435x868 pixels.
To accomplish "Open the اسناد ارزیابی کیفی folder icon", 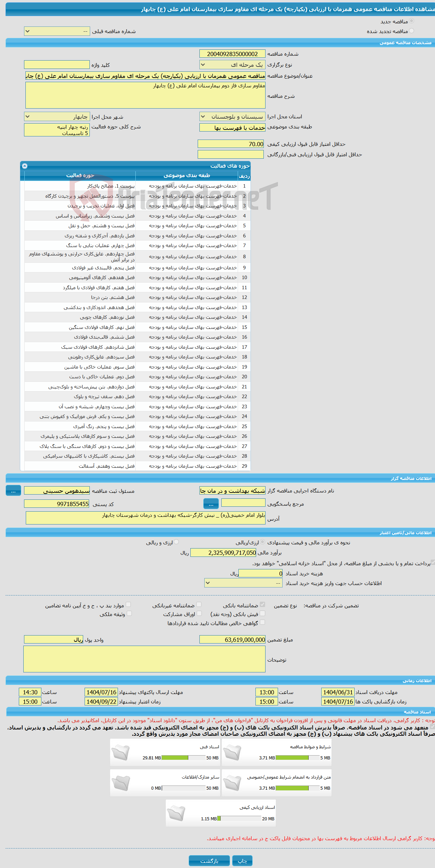I will pos(176,813).
